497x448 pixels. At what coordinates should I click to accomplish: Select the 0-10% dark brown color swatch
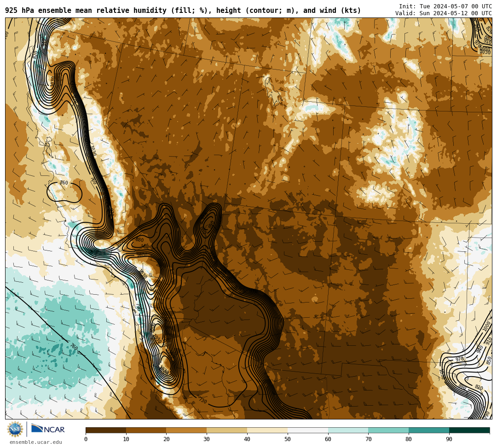pos(106,430)
